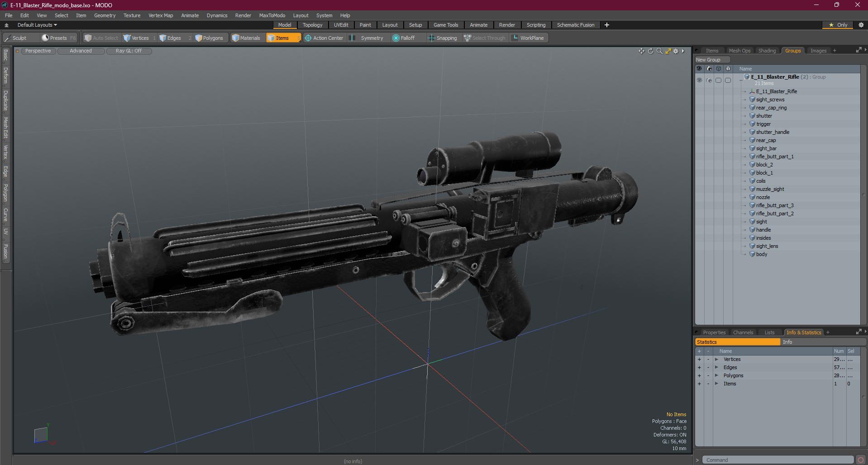Image resolution: width=868 pixels, height=465 pixels.
Task: Click the axis orientation gizmo in the viewport
Action: pos(44,434)
